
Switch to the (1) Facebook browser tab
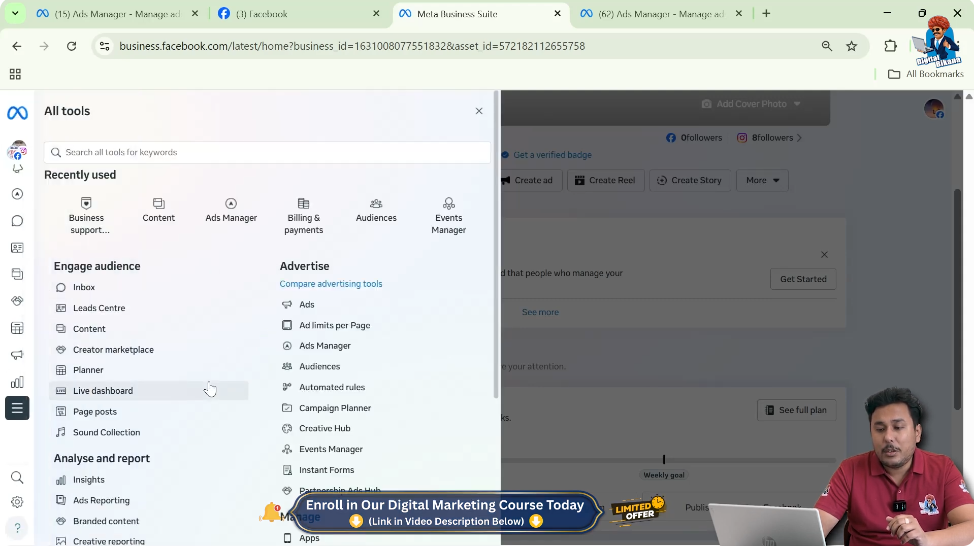(298, 14)
